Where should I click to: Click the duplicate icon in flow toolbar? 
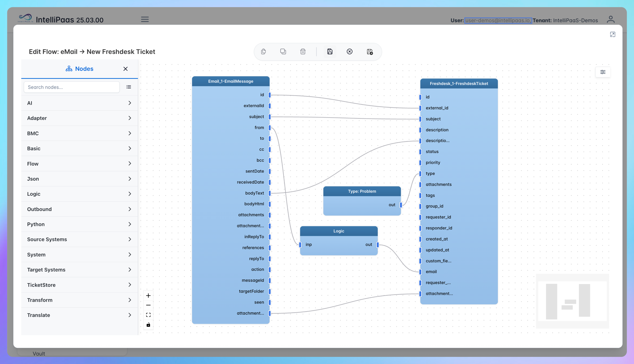coord(283,51)
